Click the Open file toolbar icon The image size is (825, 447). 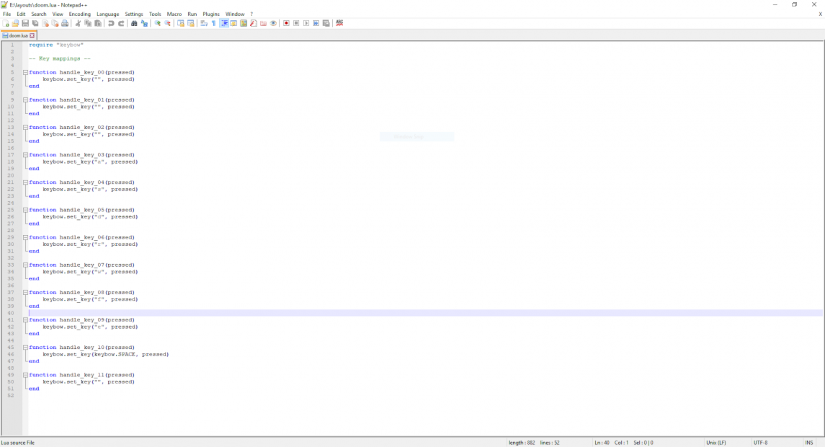coord(15,23)
